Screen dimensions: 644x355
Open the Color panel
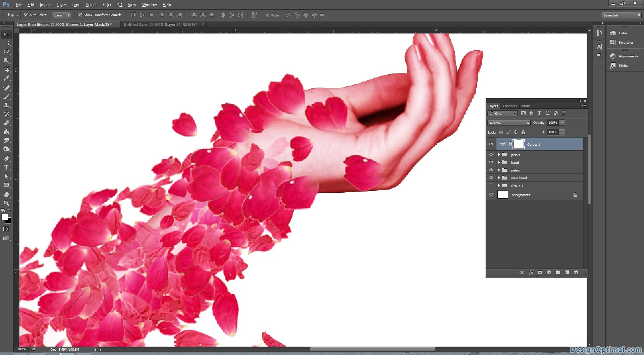tap(623, 33)
